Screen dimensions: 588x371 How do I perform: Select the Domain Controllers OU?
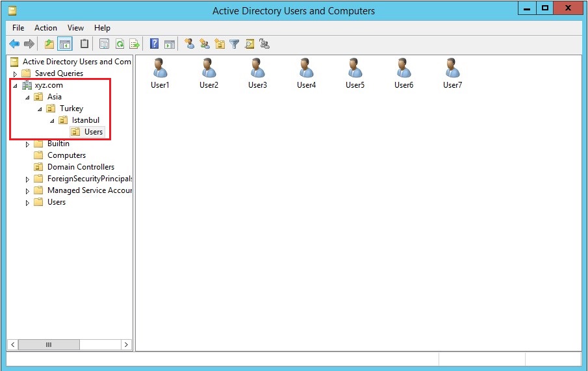click(81, 166)
